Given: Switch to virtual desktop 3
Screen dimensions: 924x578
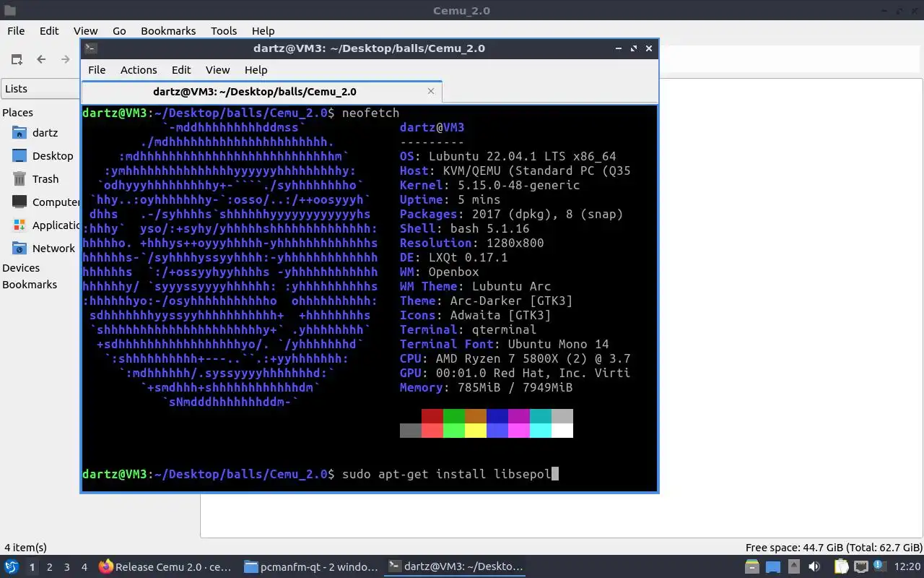Looking at the screenshot, I should [67, 567].
